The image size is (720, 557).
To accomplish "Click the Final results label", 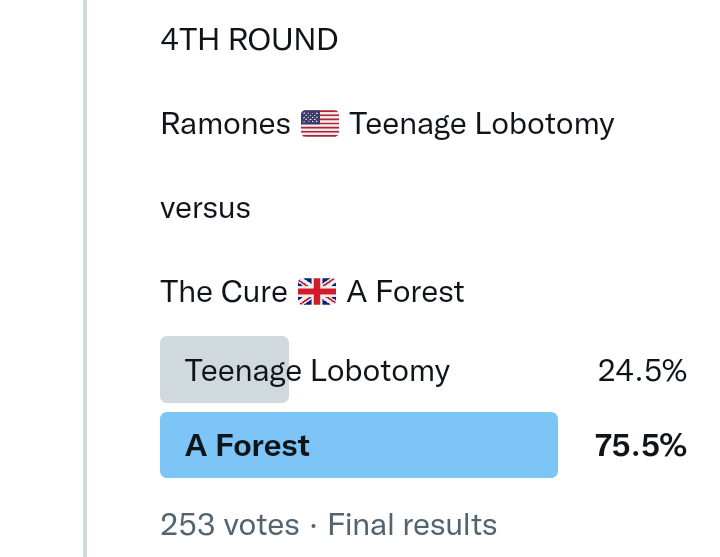I will point(412,525).
